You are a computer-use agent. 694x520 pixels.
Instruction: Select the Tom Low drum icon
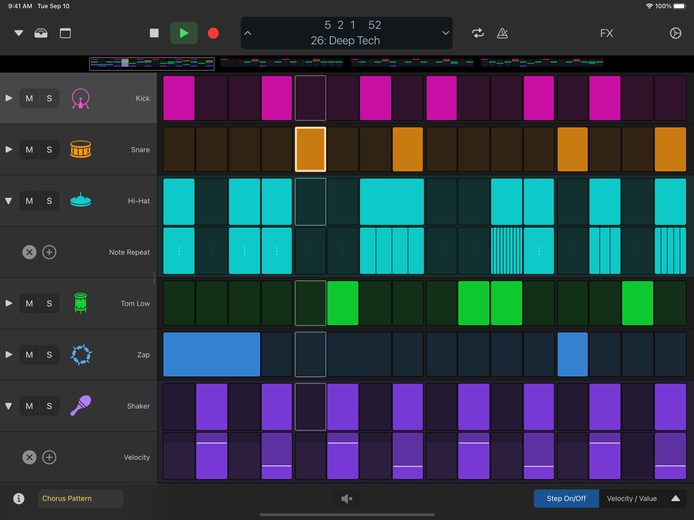pyautogui.click(x=81, y=303)
